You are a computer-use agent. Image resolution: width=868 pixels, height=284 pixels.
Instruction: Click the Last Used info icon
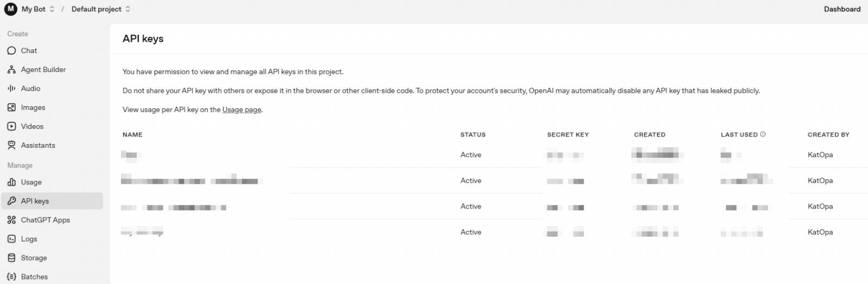763,134
